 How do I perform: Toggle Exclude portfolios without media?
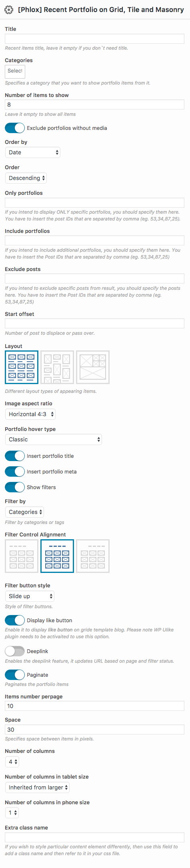(x=15, y=128)
